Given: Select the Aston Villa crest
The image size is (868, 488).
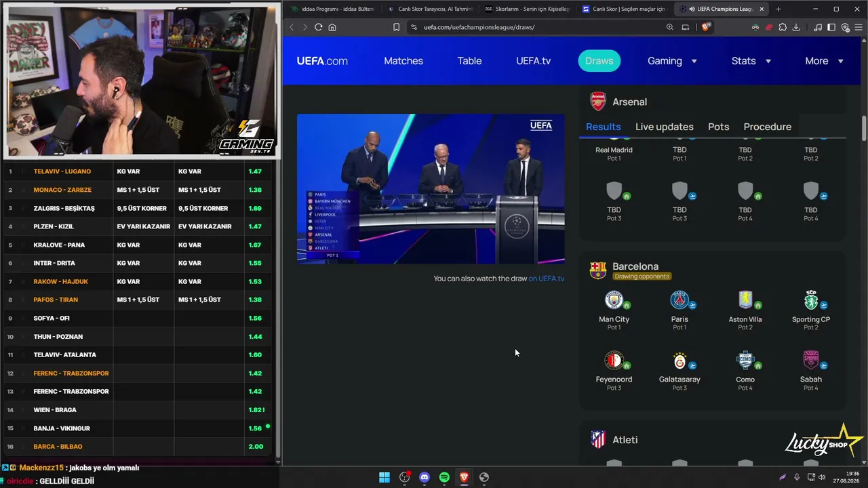Looking at the screenshot, I should (x=745, y=300).
